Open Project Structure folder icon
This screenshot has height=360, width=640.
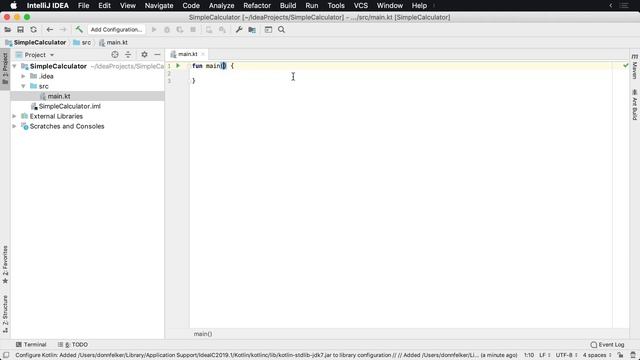pyautogui.click(x=252, y=30)
